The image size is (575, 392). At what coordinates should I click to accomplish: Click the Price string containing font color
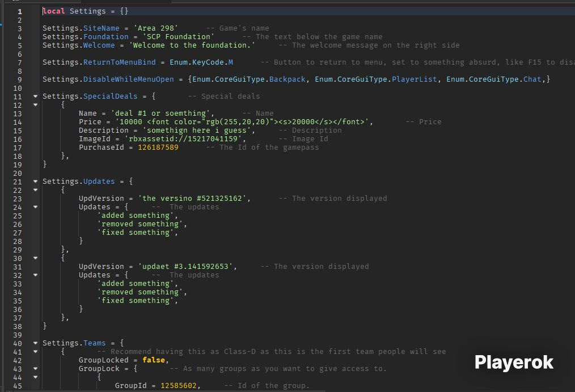point(242,122)
